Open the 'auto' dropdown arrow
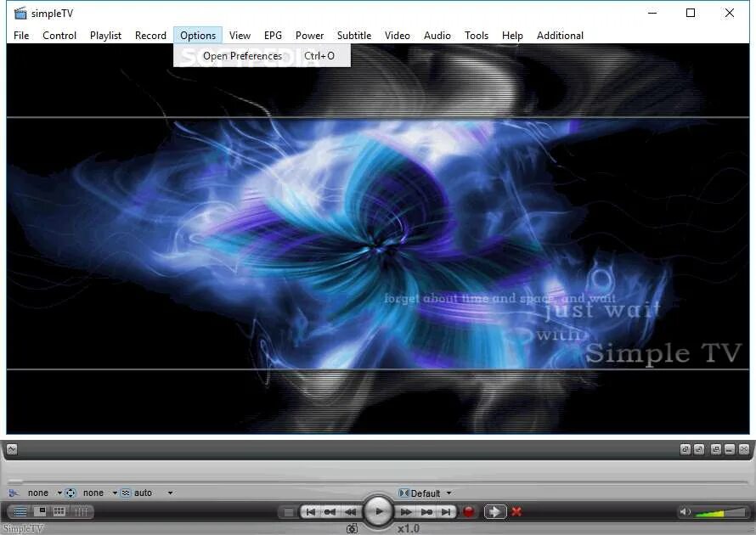This screenshot has width=756, height=535. 170,493
